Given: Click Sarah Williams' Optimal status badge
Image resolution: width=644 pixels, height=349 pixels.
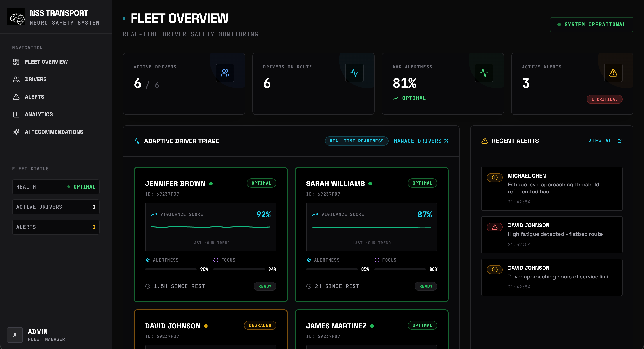Looking at the screenshot, I should (422, 183).
